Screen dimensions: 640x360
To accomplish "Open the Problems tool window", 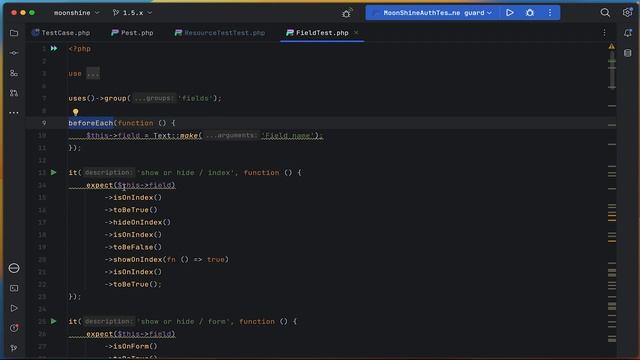I will [x=14, y=328].
